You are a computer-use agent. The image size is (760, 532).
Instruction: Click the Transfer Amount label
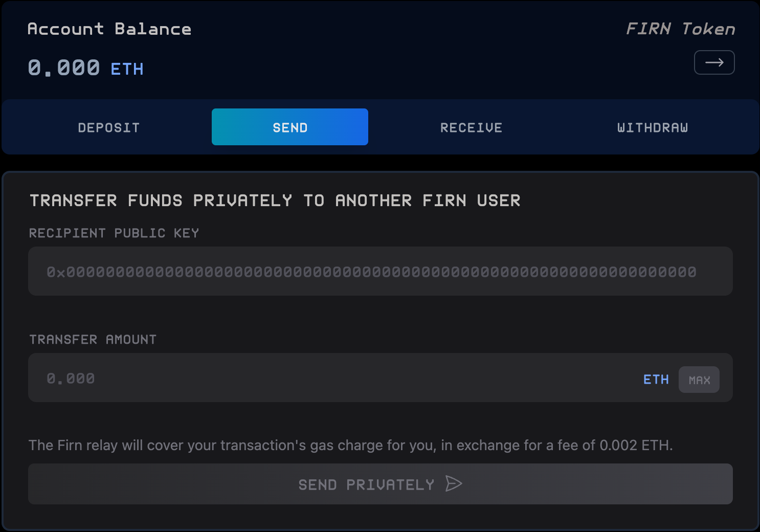93,340
